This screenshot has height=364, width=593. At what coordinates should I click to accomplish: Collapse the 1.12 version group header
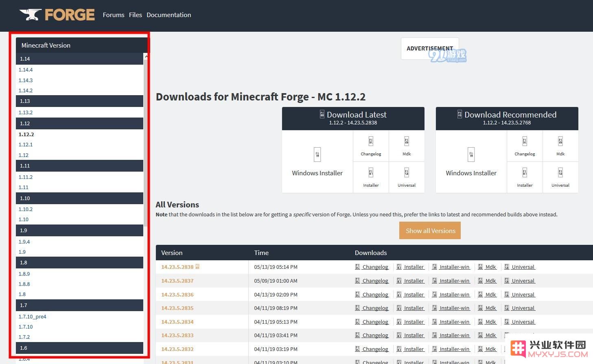(80, 123)
